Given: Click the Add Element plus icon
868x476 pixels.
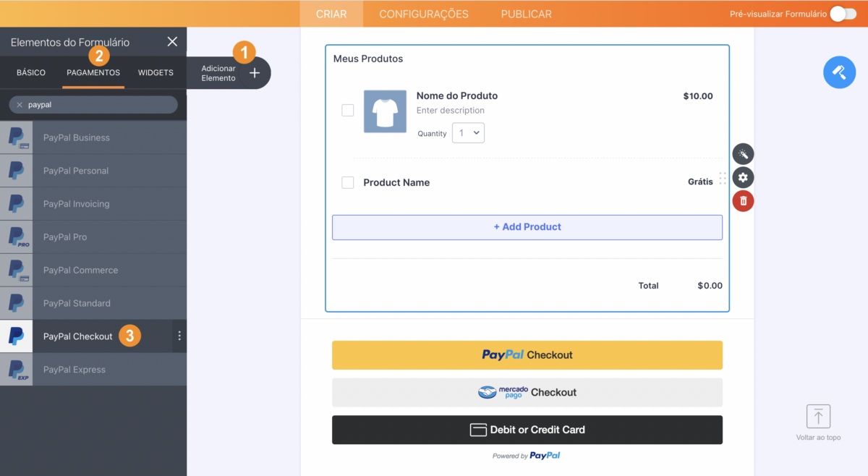Looking at the screenshot, I should pos(255,73).
